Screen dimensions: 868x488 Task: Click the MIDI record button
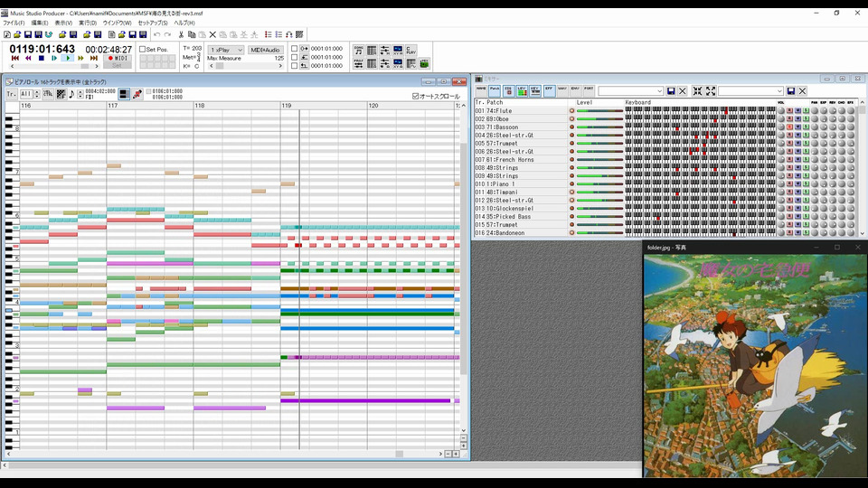(118, 58)
